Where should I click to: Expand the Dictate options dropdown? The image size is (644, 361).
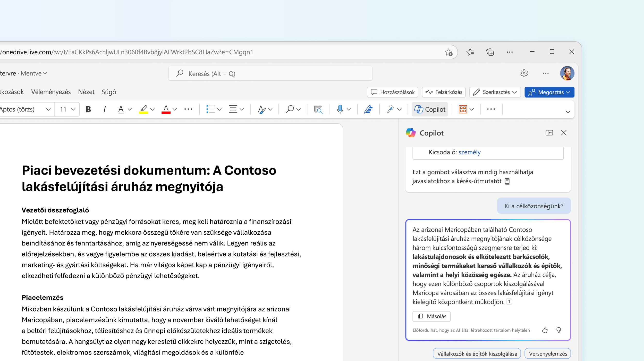point(349,109)
